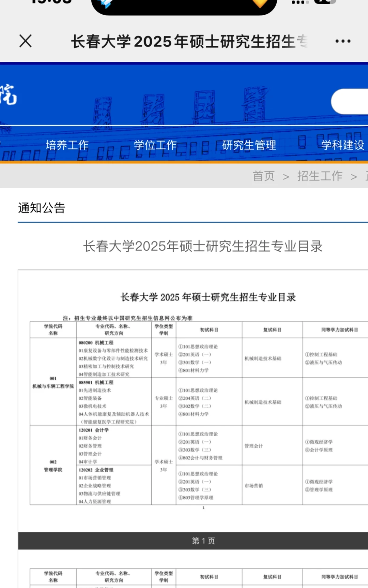Select the ②管理学原理 additional subject
368x588 pixels.
pyautogui.click(x=319, y=490)
